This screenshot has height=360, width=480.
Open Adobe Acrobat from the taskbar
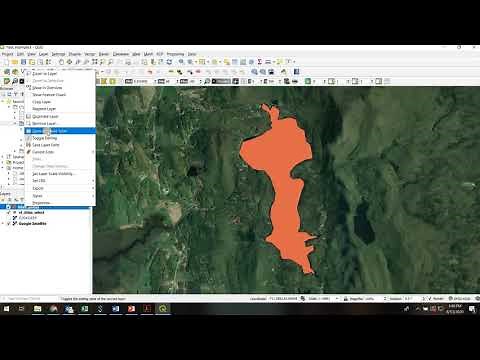(x=147, y=309)
